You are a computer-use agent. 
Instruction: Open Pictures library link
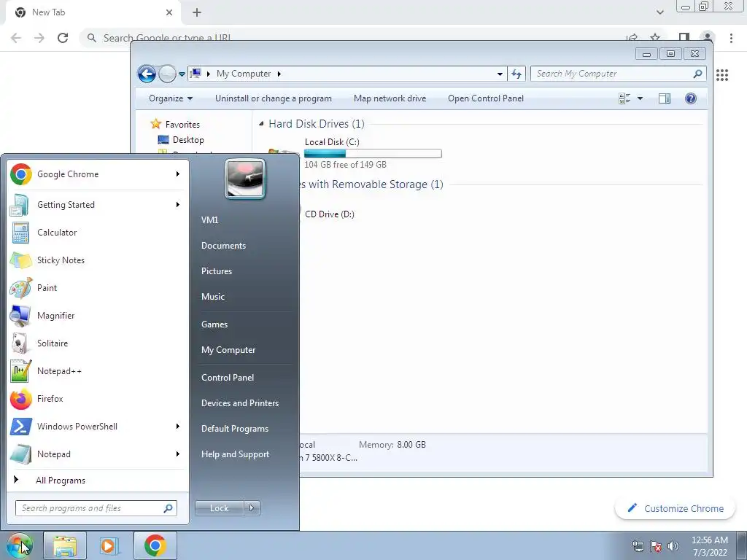click(244, 271)
